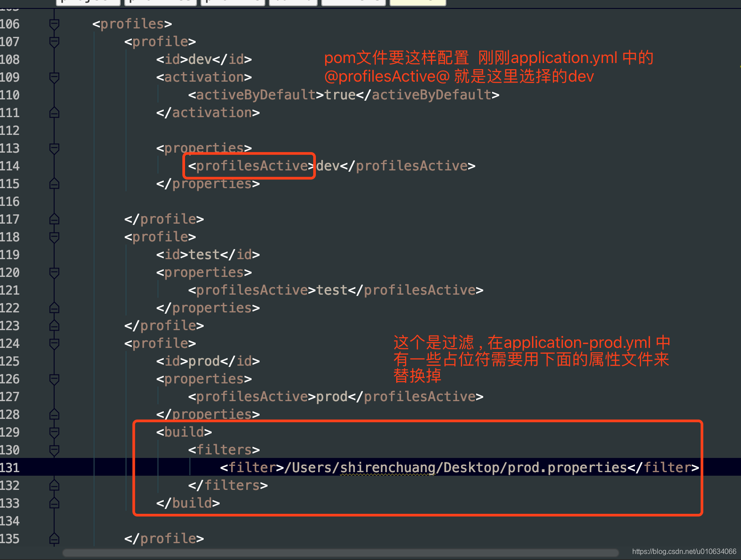This screenshot has height=560, width=741.
Task: Click line number 116 in gutter
Action: pyautogui.click(x=10, y=201)
